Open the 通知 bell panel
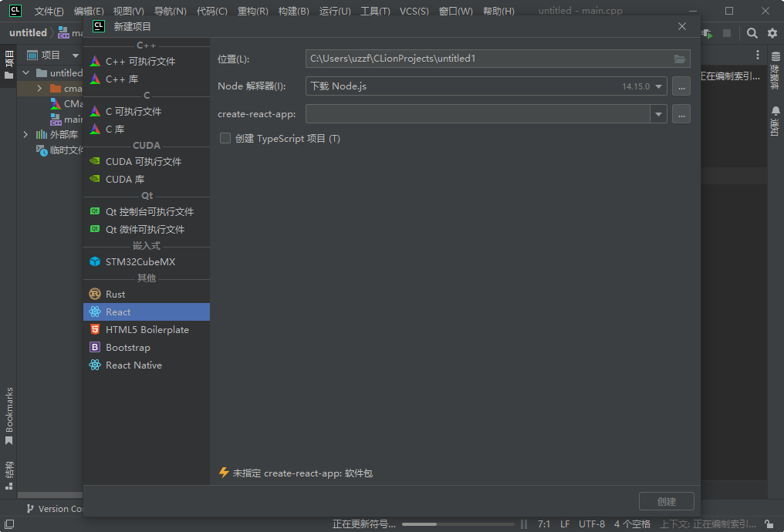Viewport: 784px width, 532px height. click(776, 120)
